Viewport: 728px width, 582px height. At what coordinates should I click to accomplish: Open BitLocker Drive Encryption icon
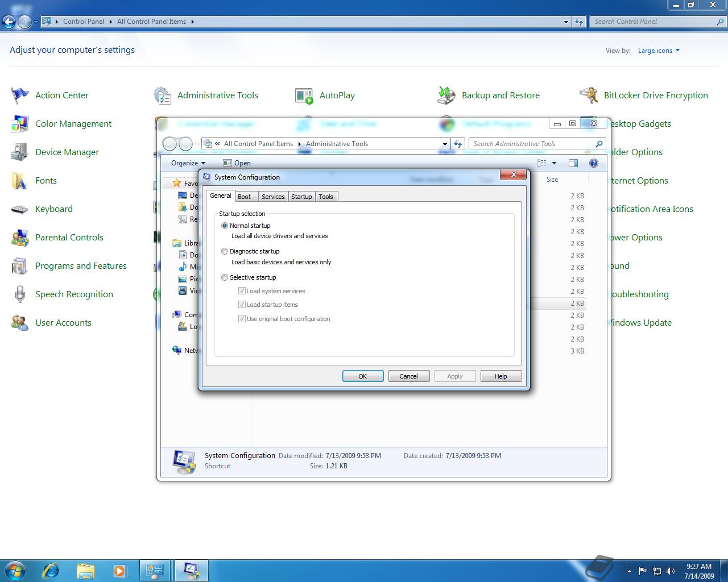click(589, 95)
